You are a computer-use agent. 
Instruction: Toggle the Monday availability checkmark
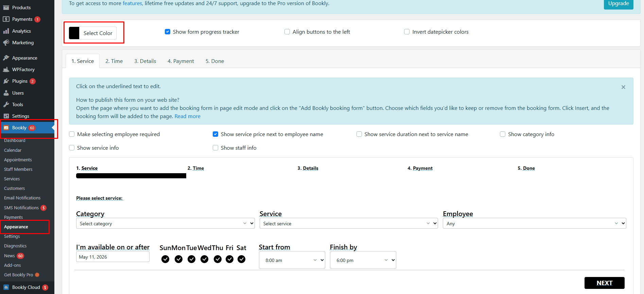(x=178, y=259)
